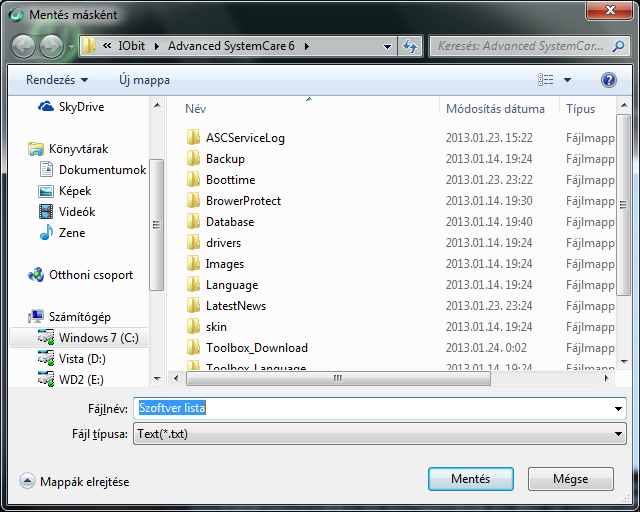This screenshot has width=640, height=512.
Task: Open the view options dropdown arrow
Action: click(x=567, y=80)
